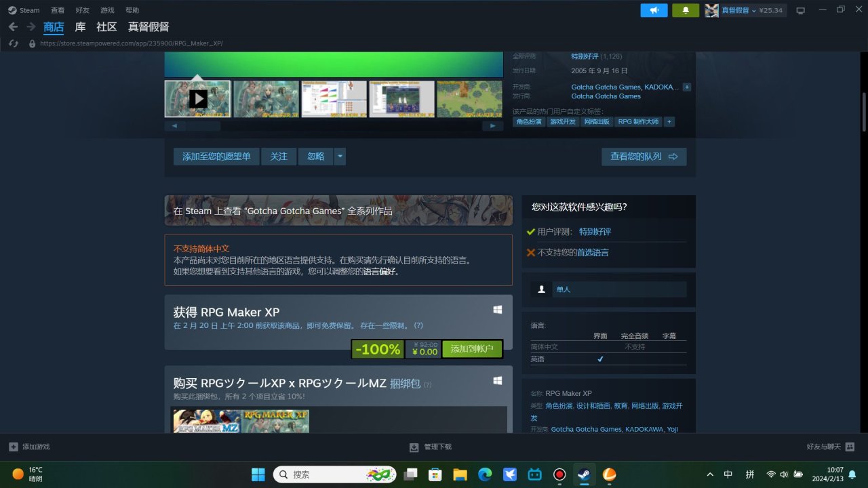Open 好友与聊天 friends and chat

pyautogui.click(x=830, y=447)
